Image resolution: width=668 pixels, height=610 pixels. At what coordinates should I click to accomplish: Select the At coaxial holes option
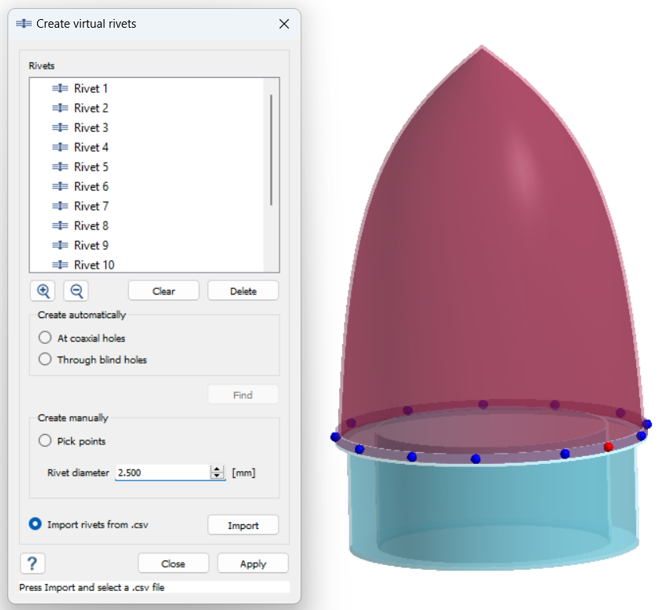(45, 338)
